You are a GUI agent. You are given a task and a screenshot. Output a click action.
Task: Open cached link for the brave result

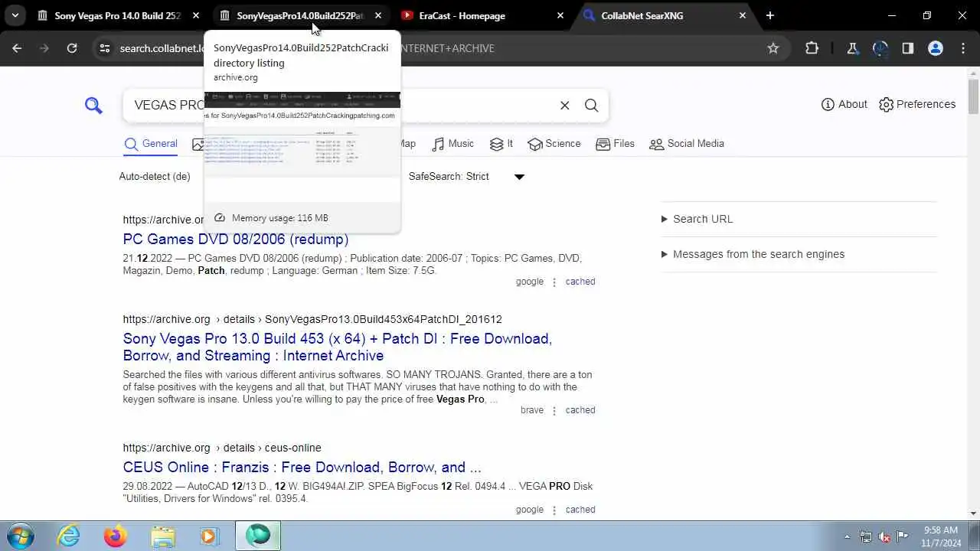[580, 410]
